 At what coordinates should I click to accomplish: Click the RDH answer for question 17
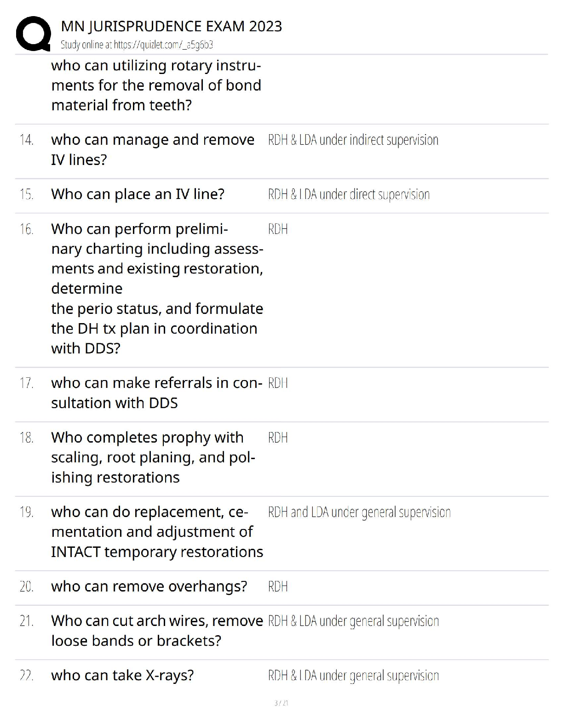pos(278,383)
